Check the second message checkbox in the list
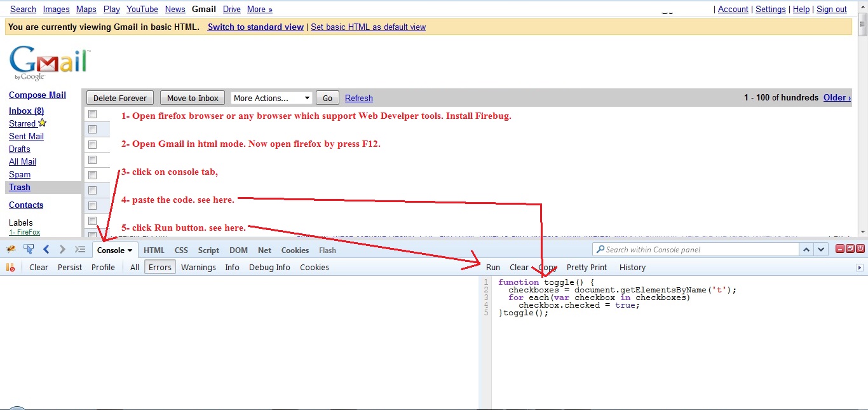This screenshot has height=410, width=868. click(x=92, y=129)
